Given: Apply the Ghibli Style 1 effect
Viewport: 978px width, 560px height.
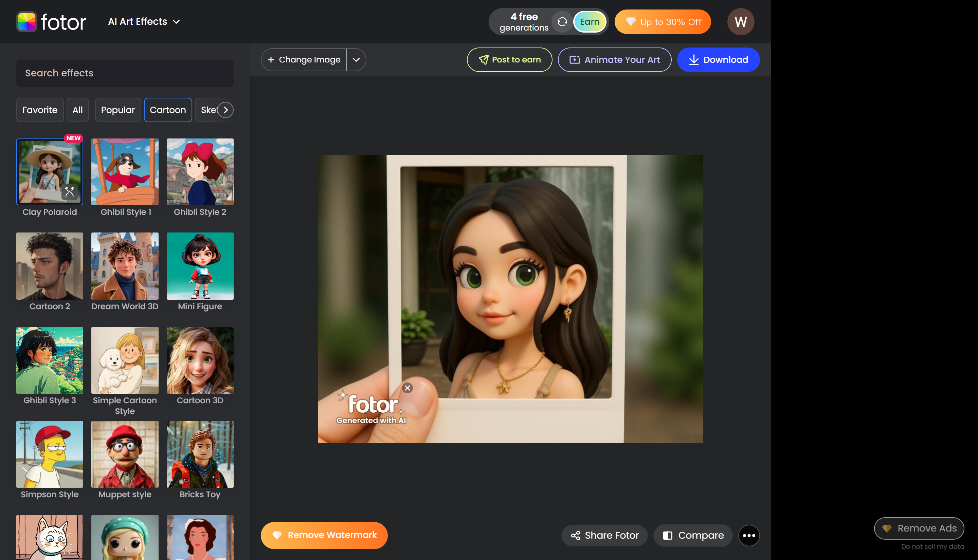Looking at the screenshot, I should pos(125,171).
